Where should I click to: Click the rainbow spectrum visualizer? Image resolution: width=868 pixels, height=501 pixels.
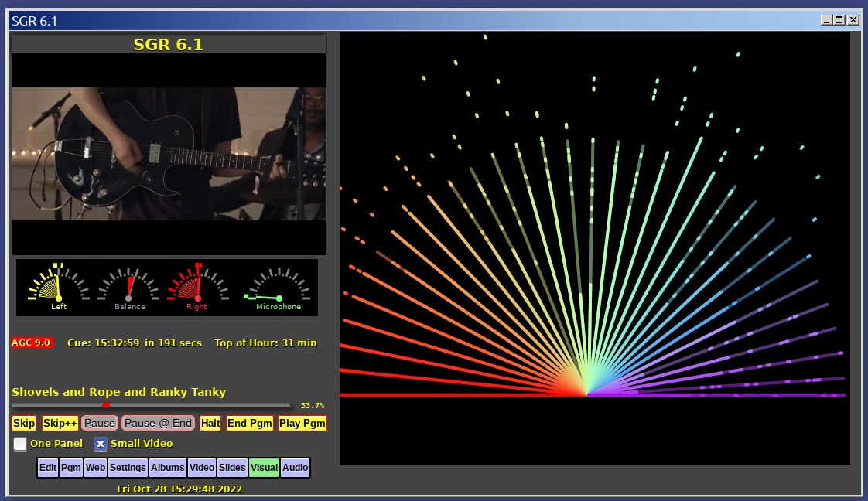(595, 247)
